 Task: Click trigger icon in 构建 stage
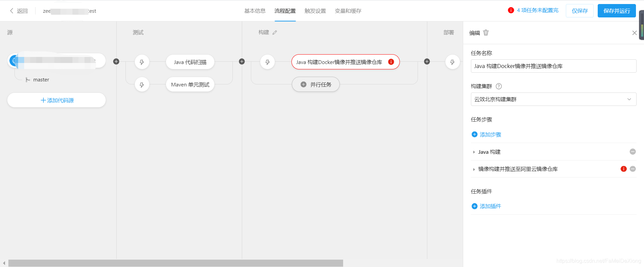pos(267,62)
